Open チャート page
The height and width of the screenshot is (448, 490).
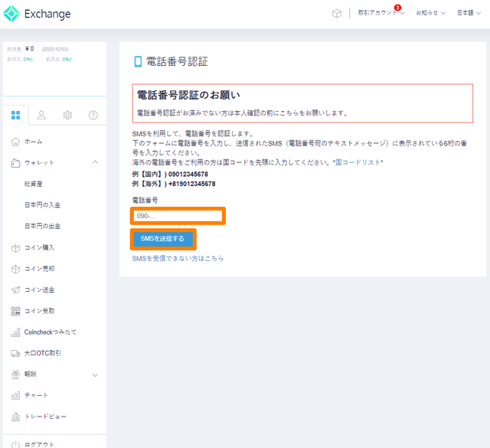click(x=36, y=395)
